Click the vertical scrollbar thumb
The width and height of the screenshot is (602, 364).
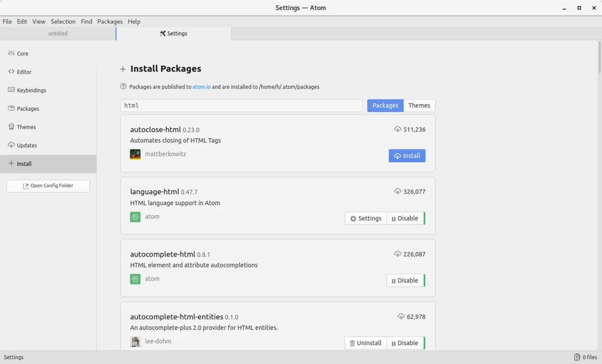point(600,57)
